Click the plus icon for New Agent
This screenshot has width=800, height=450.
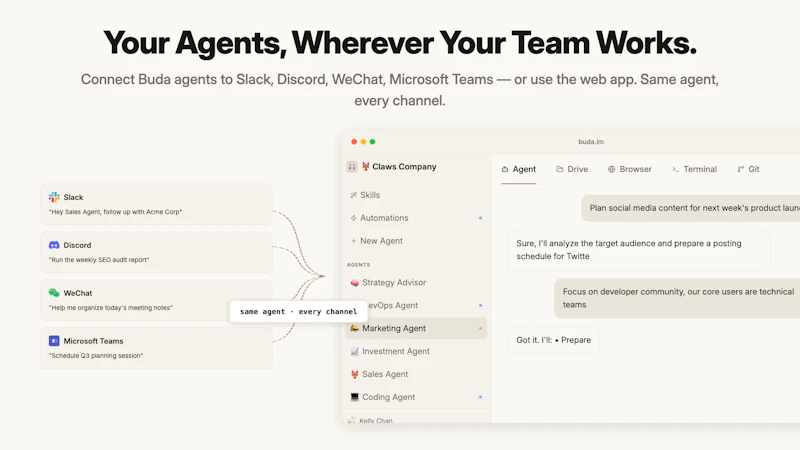coord(354,241)
